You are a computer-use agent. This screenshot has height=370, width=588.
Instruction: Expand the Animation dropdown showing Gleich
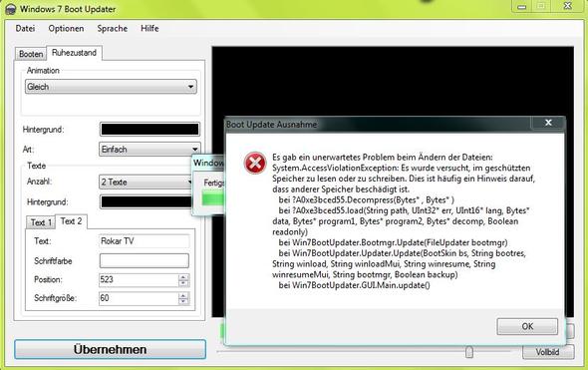111,87
